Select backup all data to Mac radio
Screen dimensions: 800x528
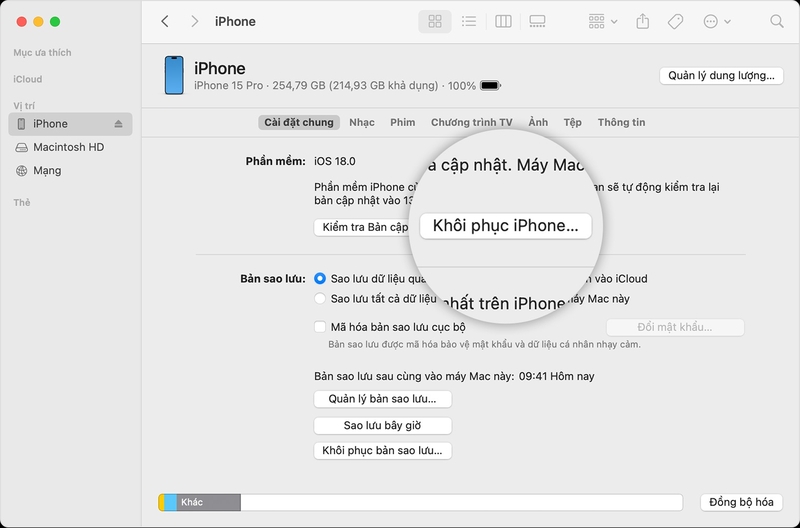tap(320, 298)
